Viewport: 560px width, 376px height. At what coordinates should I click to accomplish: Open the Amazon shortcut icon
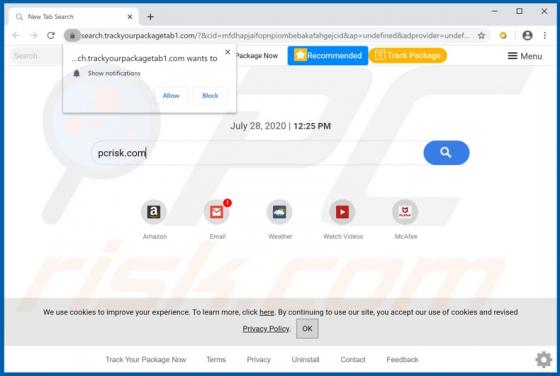[154, 212]
